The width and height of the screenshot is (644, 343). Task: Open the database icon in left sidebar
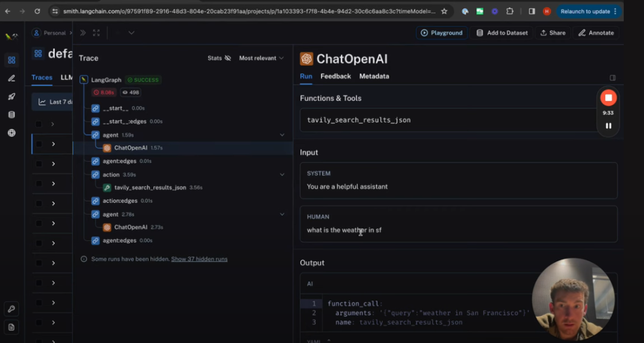coord(11,115)
